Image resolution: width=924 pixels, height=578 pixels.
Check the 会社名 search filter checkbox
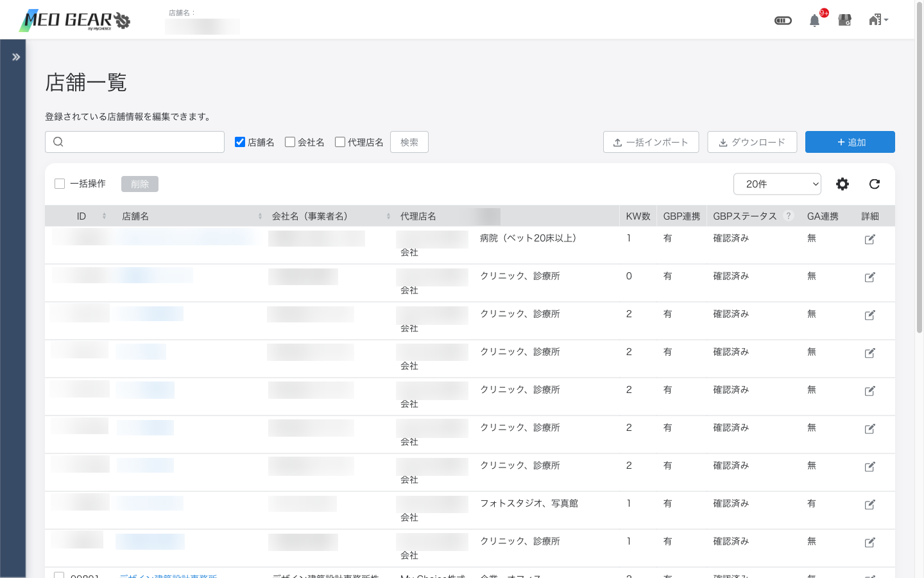[290, 142]
